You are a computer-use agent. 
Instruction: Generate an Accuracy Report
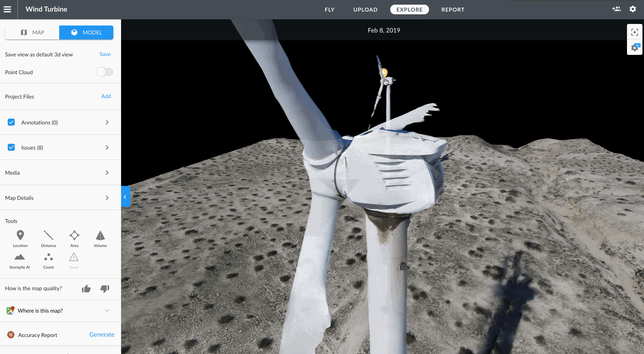tap(102, 334)
